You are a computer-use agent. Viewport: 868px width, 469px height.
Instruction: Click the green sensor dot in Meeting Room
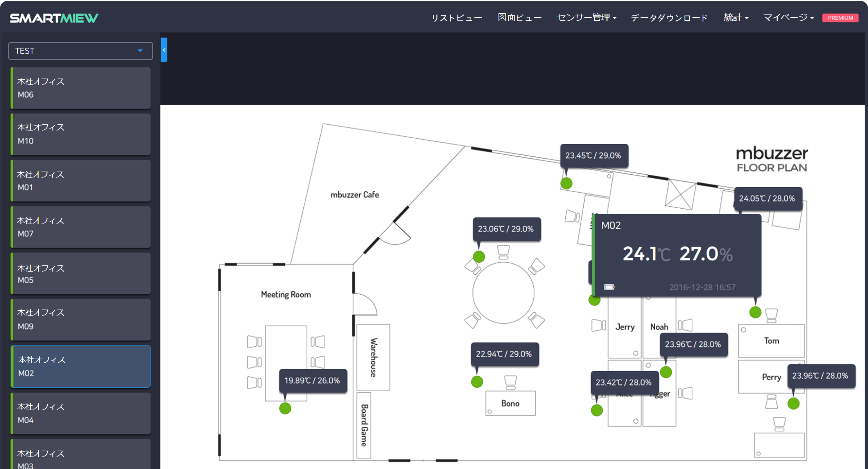[x=285, y=408]
